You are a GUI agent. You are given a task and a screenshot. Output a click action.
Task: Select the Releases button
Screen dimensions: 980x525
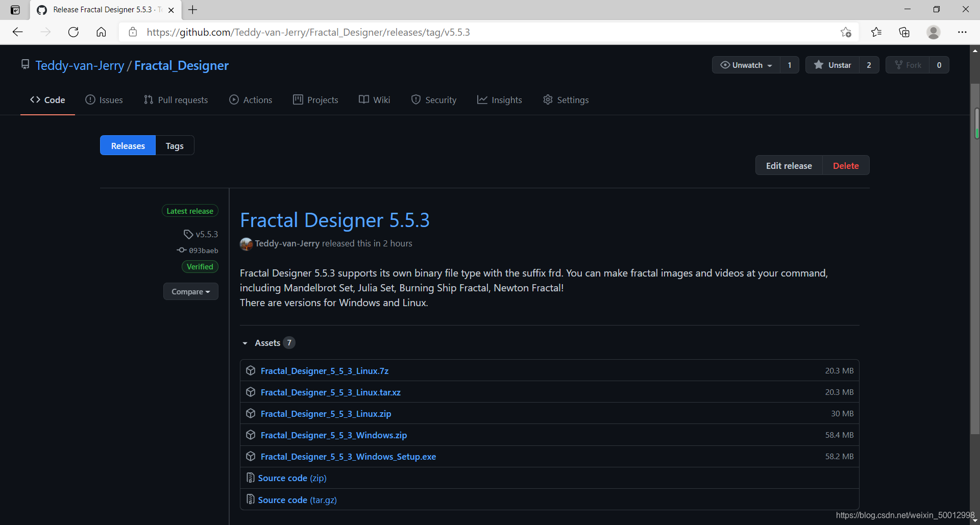point(128,145)
